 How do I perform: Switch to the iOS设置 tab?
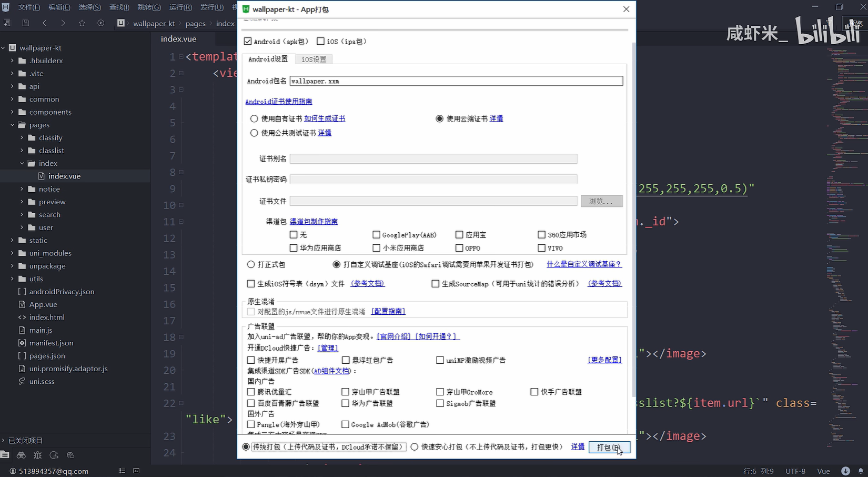click(314, 59)
